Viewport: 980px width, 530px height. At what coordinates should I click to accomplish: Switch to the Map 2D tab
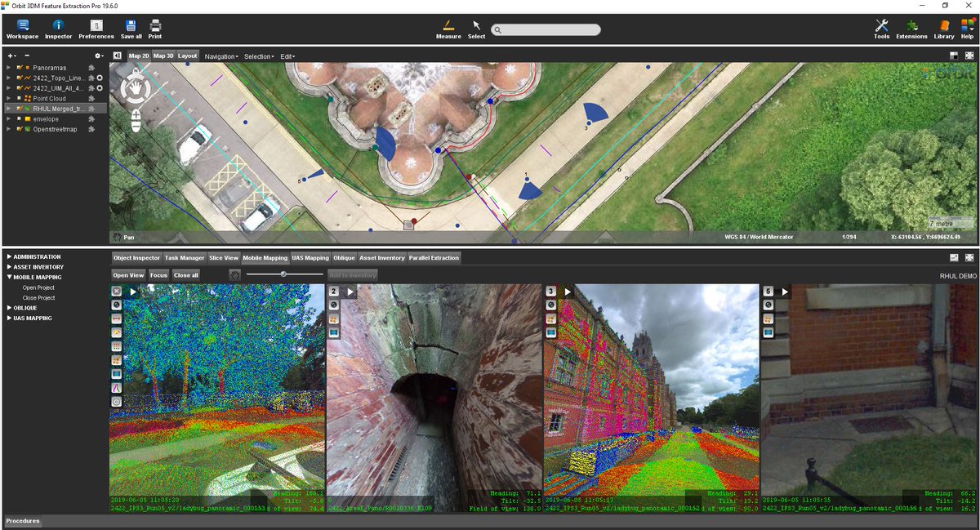[138, 56]
